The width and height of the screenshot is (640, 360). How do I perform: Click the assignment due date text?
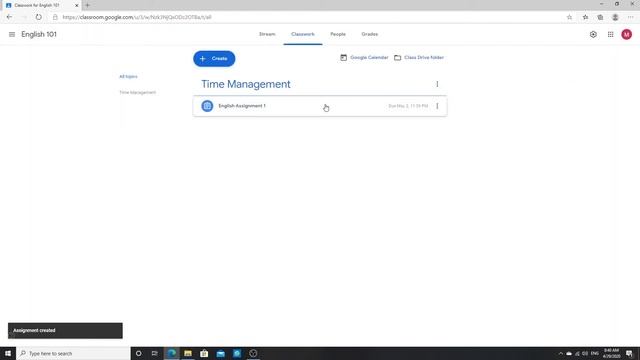pyautogui.click(x=408, y=106)
